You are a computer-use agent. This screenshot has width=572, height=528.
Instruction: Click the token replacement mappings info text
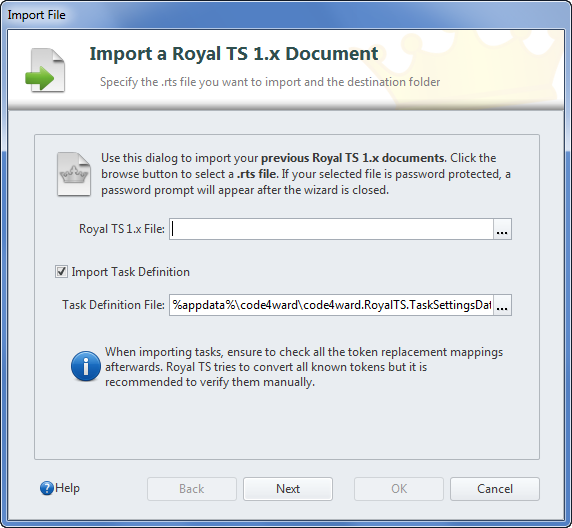(304, 367)
